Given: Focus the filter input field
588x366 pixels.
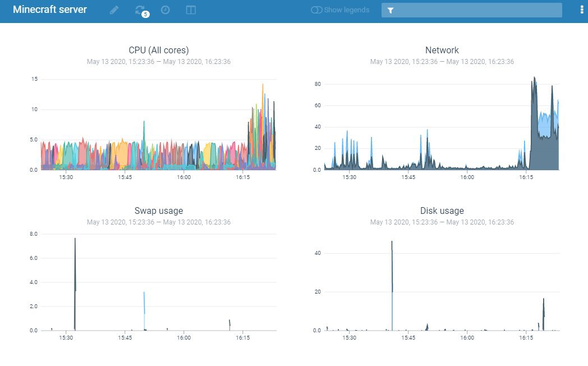Looking at the screenshot, I should pyautogui.click(x=472, y=10).
